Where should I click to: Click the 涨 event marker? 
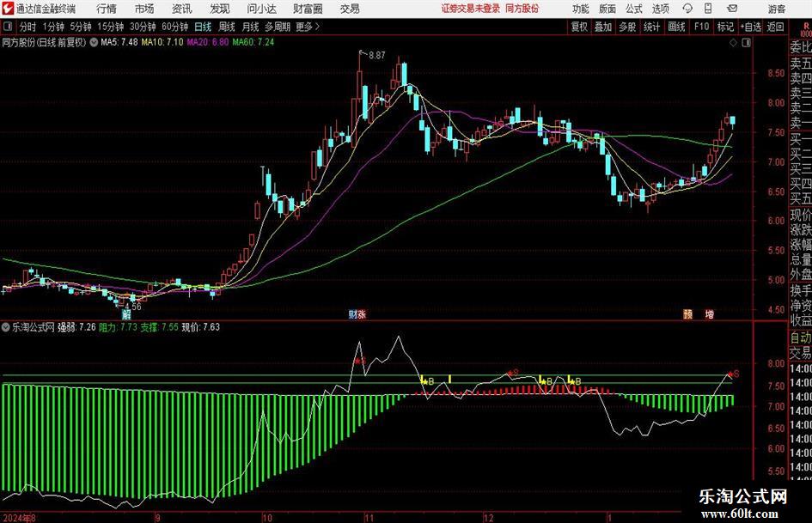tap(362, 314)
